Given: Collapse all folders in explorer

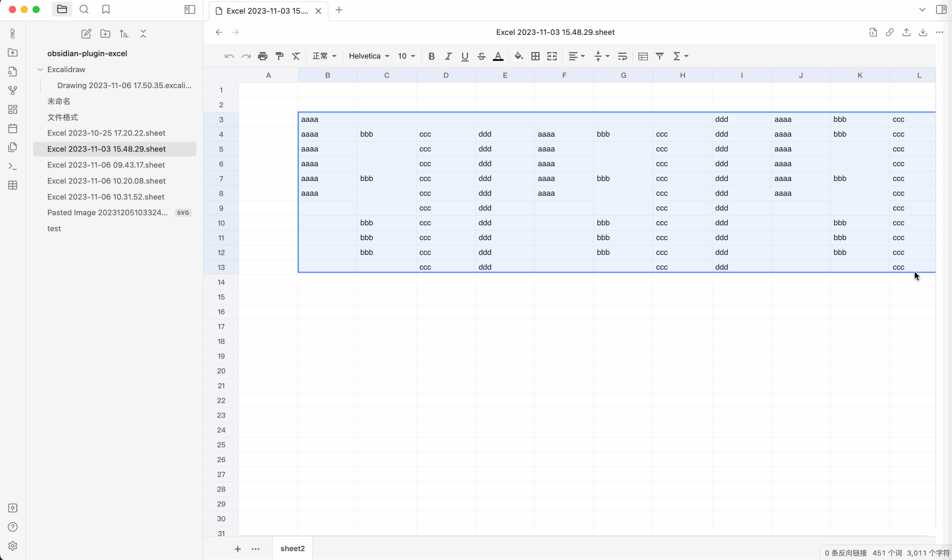Looking at the screenshot, I should tap(143, 34).
